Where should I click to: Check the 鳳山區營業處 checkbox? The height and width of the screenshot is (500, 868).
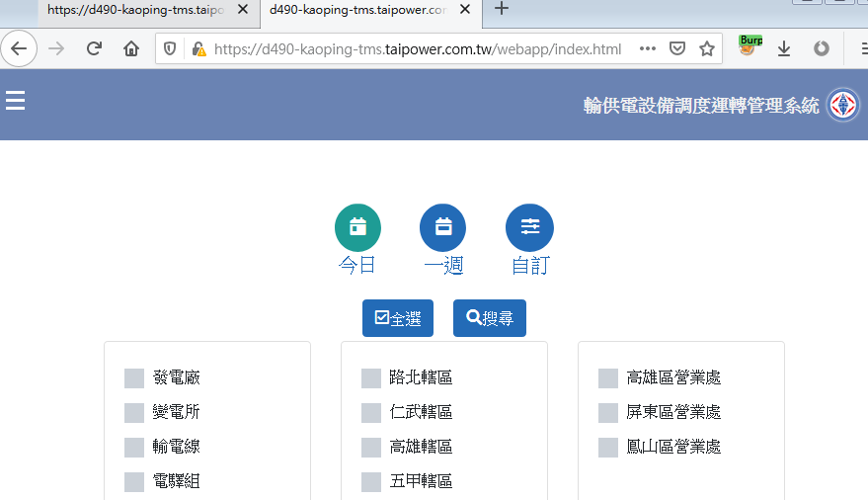608,448
